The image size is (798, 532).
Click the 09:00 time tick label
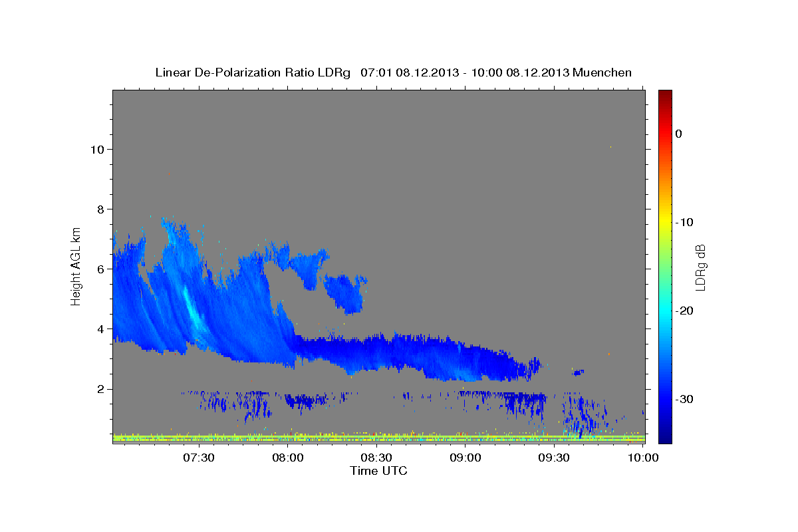tap(465, 458)
